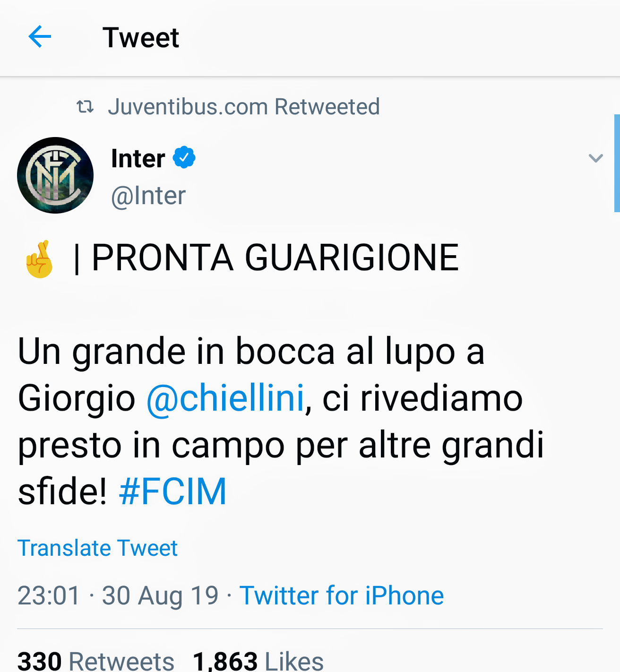Open the Inter display name
The width and height of the screenshot is (620, 672).
point(138,158)
